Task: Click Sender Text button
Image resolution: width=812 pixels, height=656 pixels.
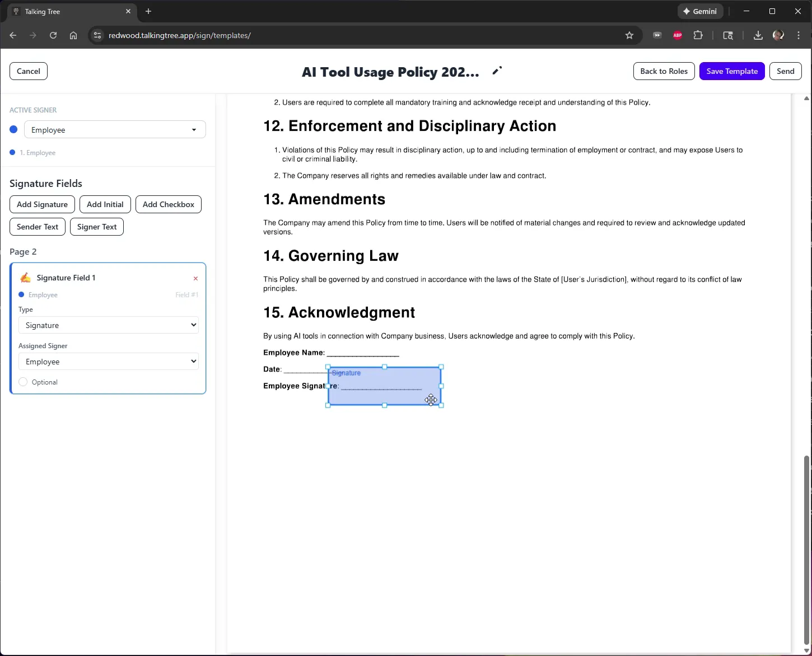Action: point(38,227)
